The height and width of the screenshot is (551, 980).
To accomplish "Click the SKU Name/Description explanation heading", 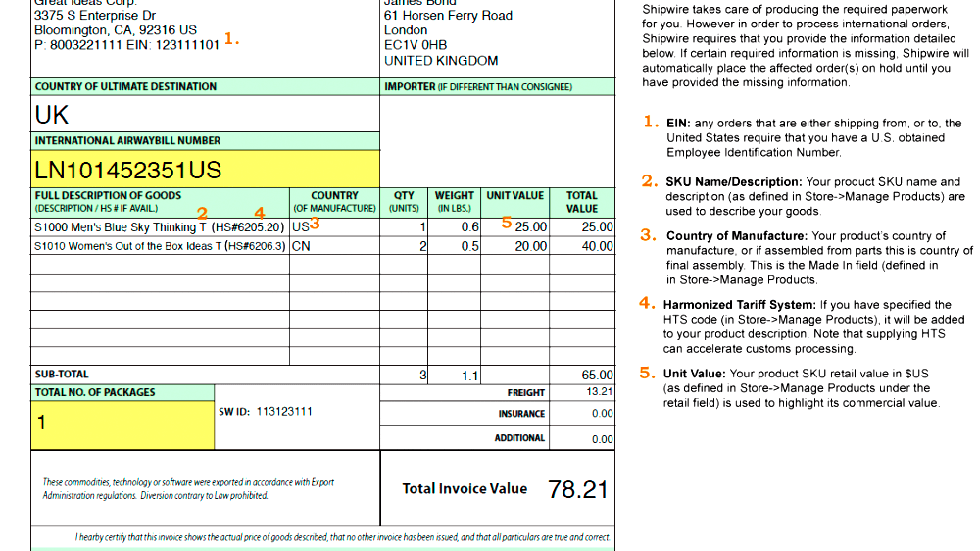I will (734, 182).
